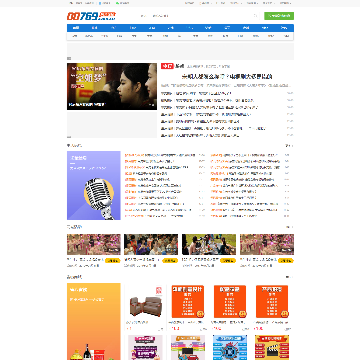Screen dimensions: 360x360
Task: Open the crowd audience video thumbnail
Action: [151, 244]
